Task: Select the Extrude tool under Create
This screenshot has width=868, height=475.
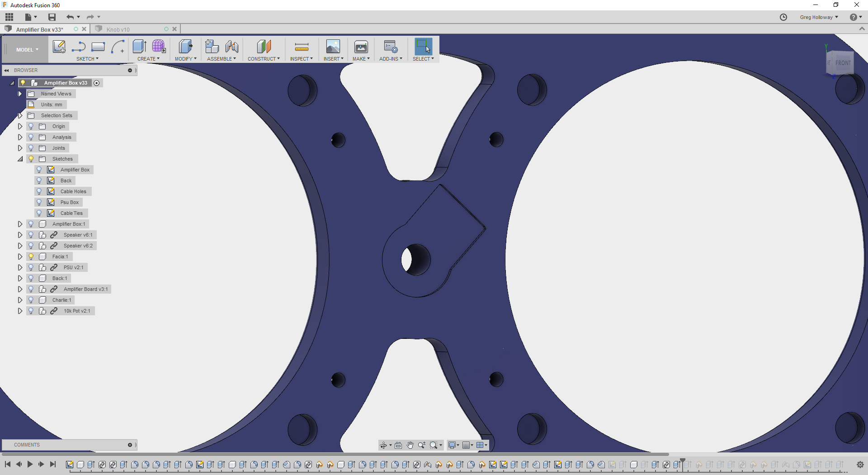Action: point(139,47)
